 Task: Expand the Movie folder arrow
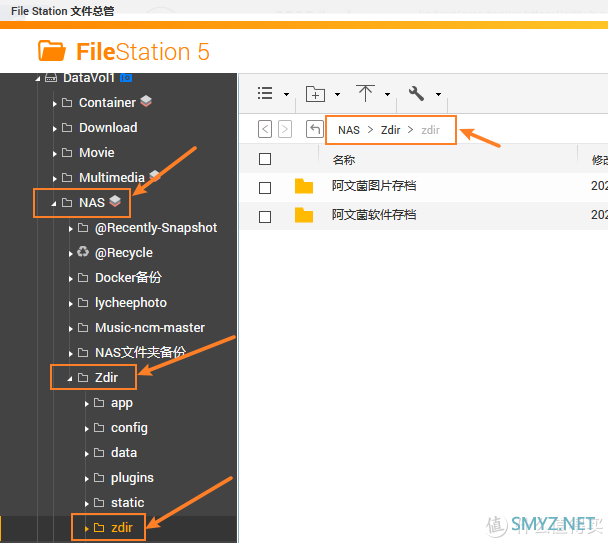54,154
